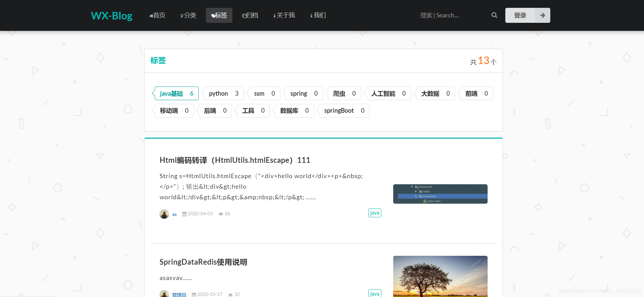644x297 pixels.
Task: Click the date text 2020-03-17
Action: pos(210,294)
